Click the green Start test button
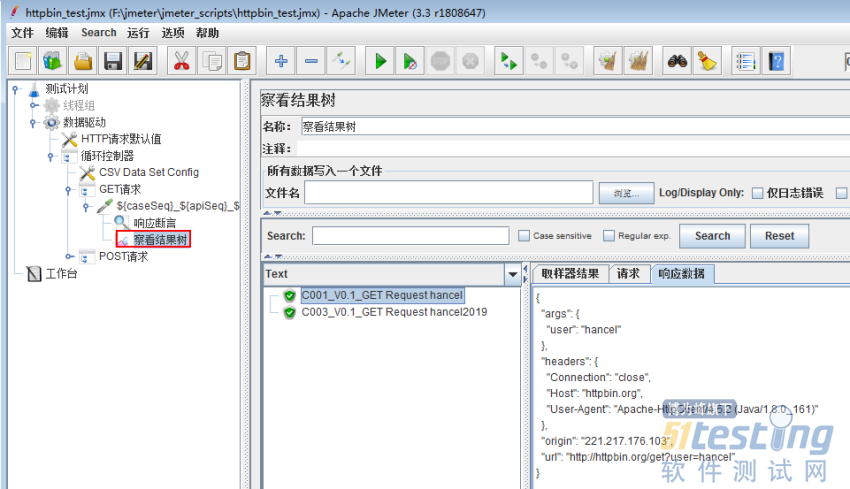Screen dimensions: 850x489 tap(380, 61)
